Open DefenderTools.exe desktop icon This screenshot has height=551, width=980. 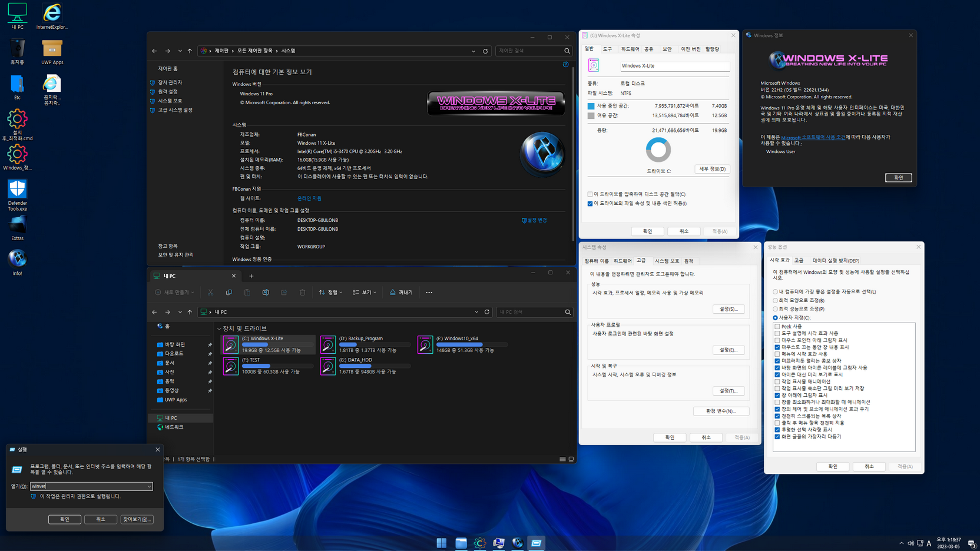coord(17,195)
